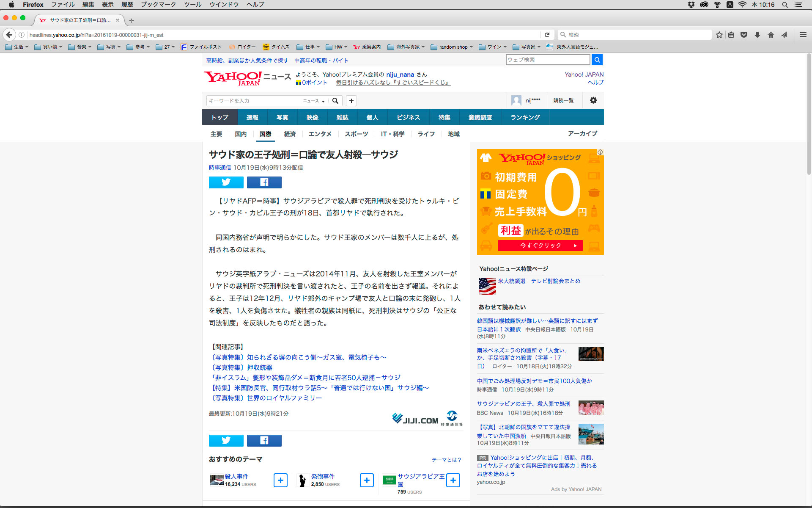Open the Yahoo News settings gear
The image size is (812, 508).
click(593, 100)
